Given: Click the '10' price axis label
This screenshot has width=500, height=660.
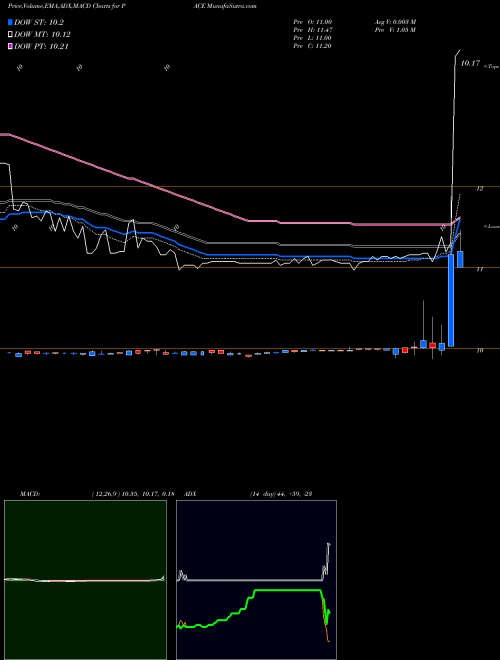Looking at the screenshot, I should (479, 350).
